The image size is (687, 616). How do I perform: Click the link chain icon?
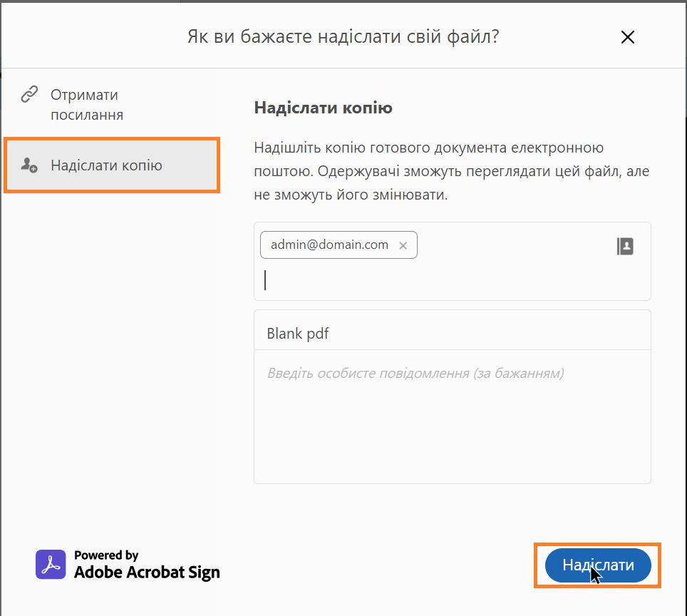point(29,94)
